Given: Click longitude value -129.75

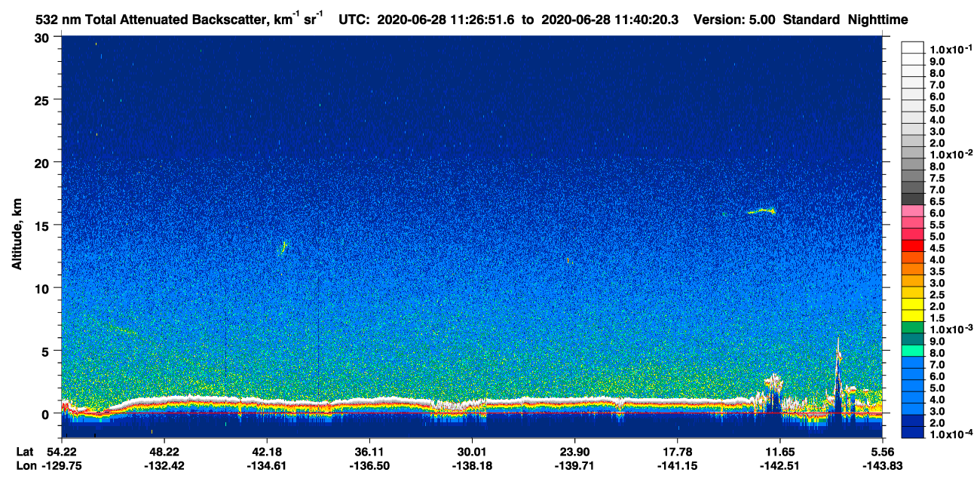Looking at the screenshot, I should (x=62, y=465).
